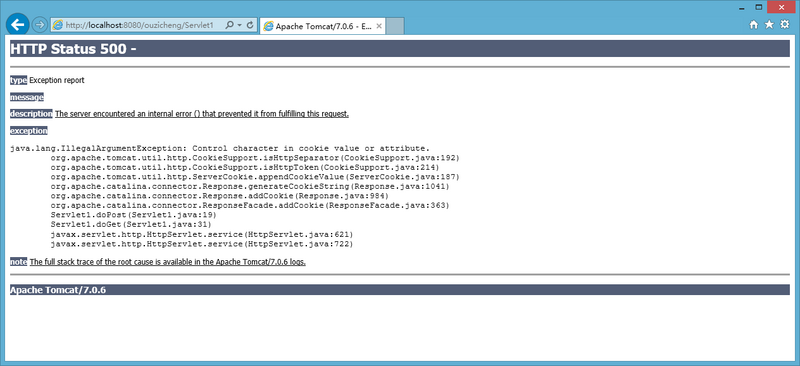Click the browser Forward arrow button
800x366 pixels.
pyautogui.click(x=39, y=25)
